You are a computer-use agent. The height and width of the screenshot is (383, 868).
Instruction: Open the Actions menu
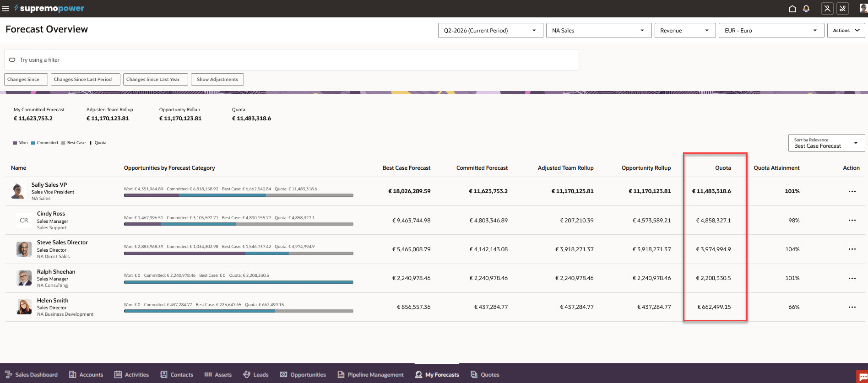pyautogui.click(x=846, y=31)
